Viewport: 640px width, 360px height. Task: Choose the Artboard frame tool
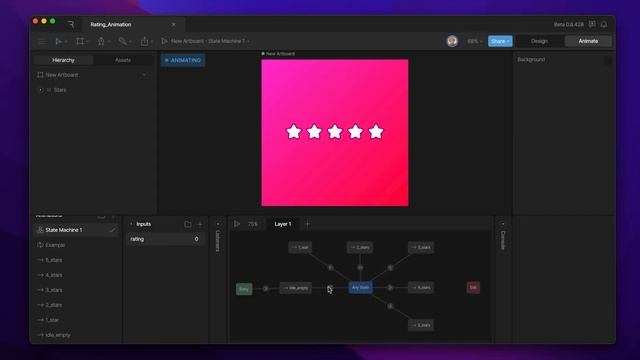pyautogui.click(x=80, y=41)
